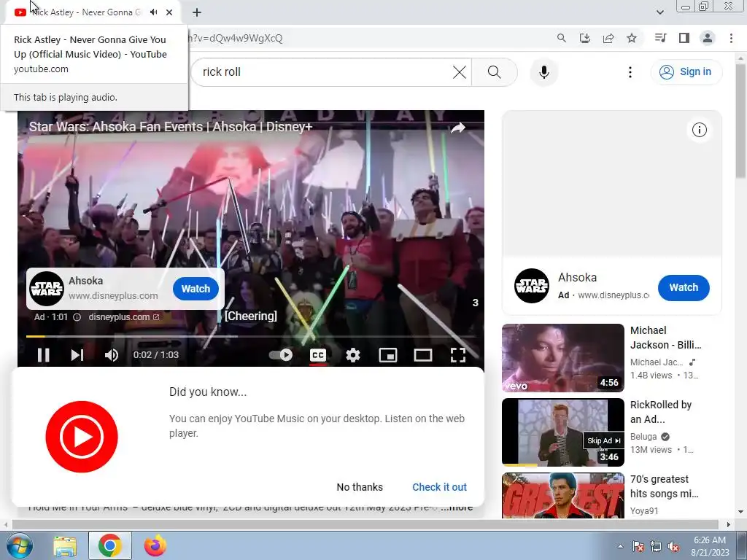The width and height of the screenshot is (747, 560).
Task: Enter fullscreen mode
Action: pos(458,355)
